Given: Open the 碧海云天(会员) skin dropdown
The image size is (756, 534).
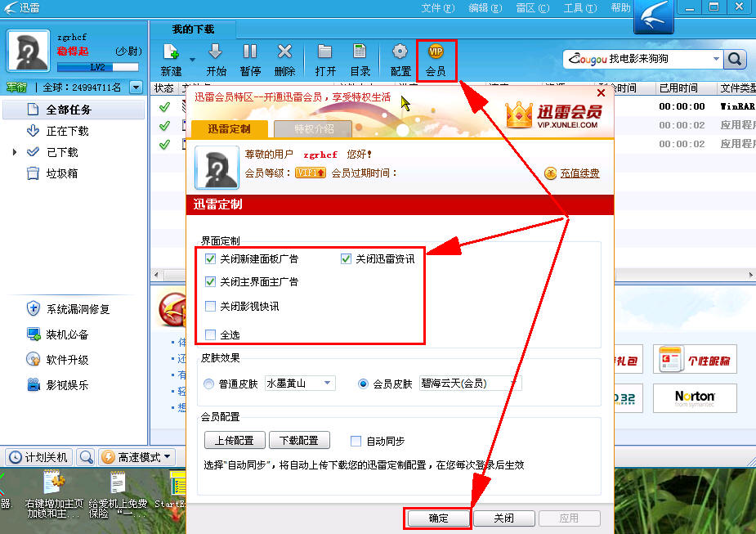Looking at the screenshot, I should click(470, 384).
